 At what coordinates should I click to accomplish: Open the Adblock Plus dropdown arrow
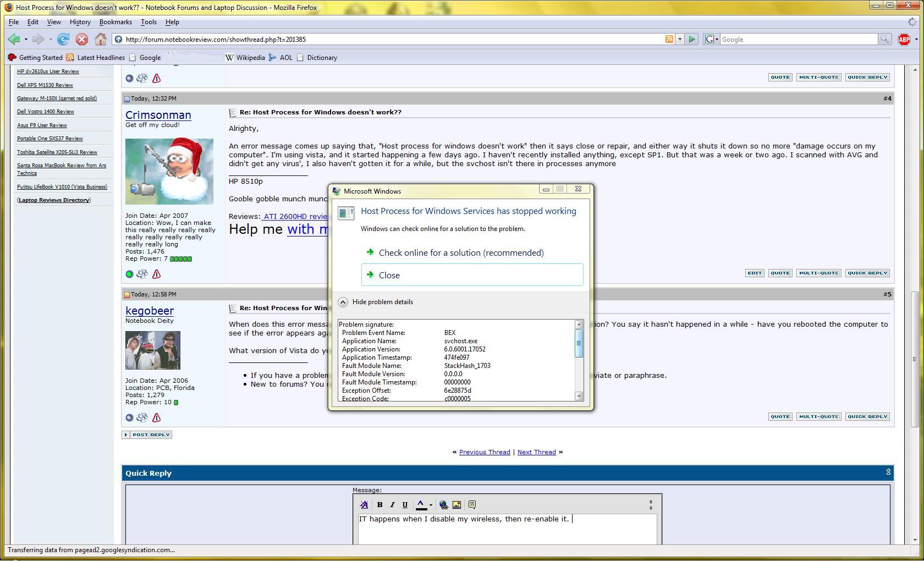pos(916,39)
